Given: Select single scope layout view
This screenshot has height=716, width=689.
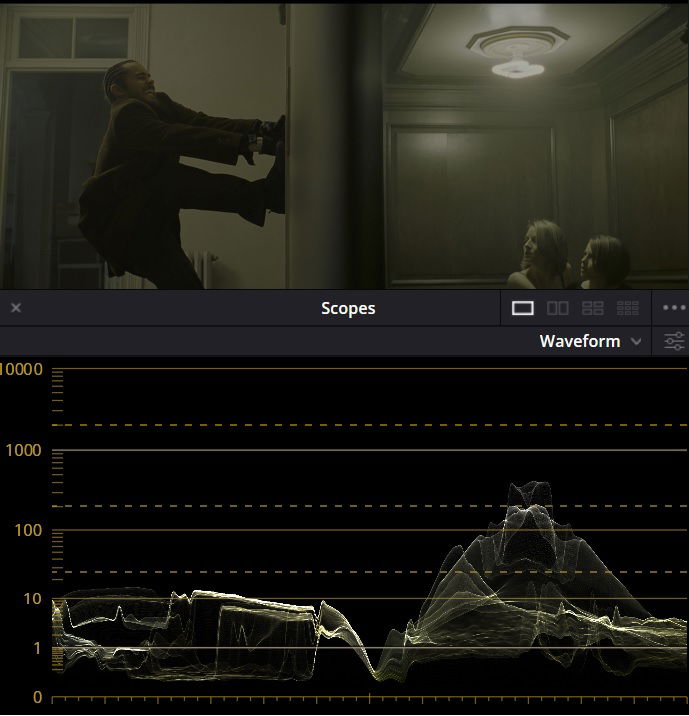Looking at the screenshot, I should coord(522,308).
